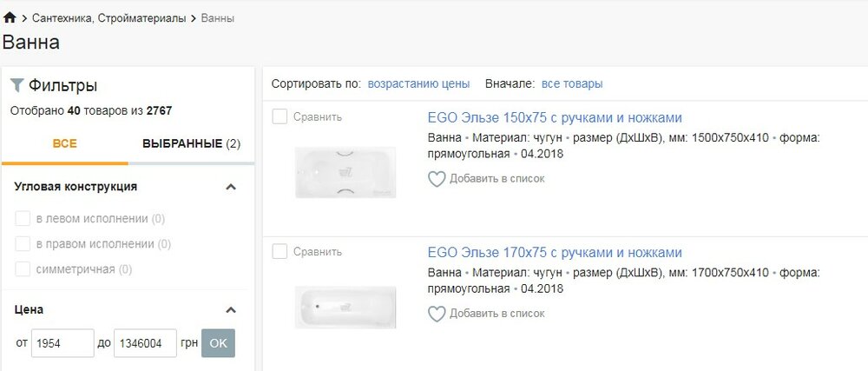Switch to the 'ВСЕ' filters tab

pyautogui.click(x=65, y=143)
